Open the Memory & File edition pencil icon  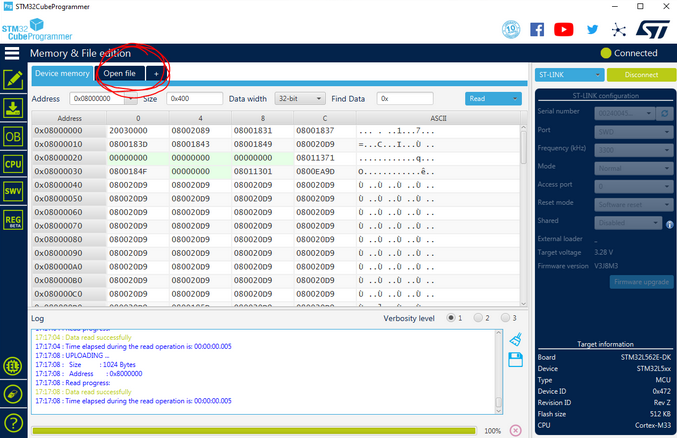[13, 79]
